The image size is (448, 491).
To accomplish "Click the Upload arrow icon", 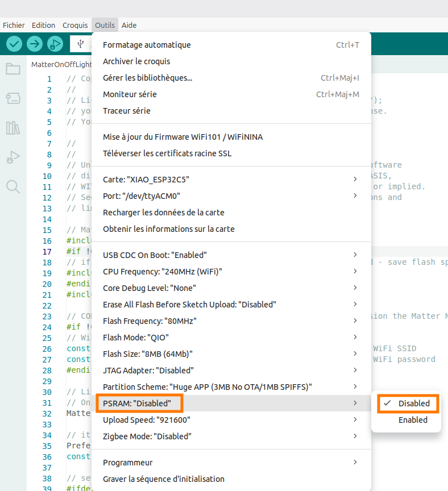I will pyautogui.click(x=35, y=44).
